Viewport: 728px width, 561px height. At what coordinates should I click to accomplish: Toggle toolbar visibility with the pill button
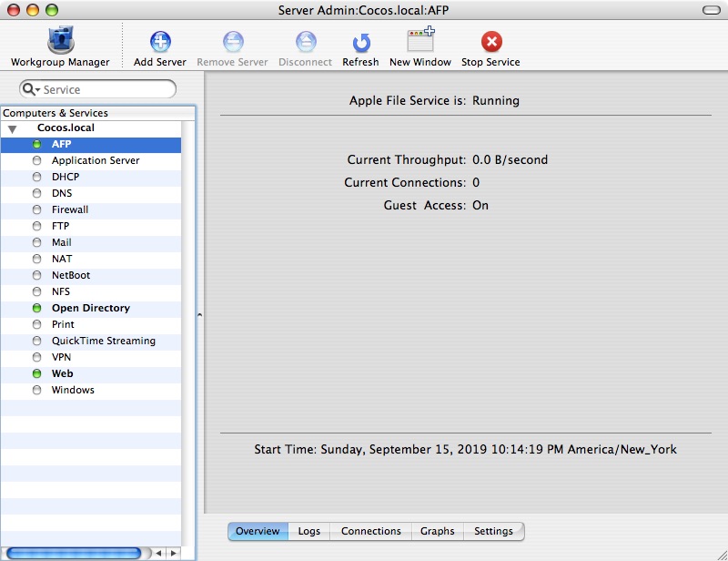(712, 10)
